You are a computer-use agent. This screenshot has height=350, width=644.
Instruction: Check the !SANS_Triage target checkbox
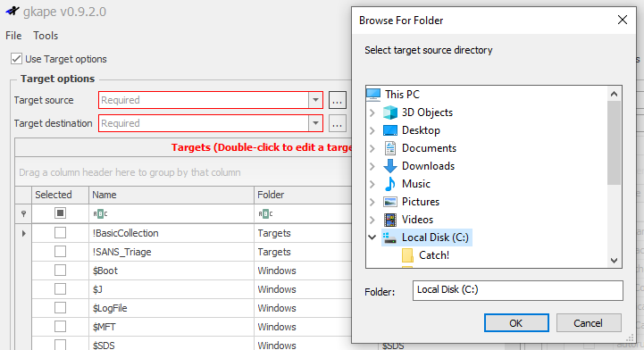[x=60, y=252]
